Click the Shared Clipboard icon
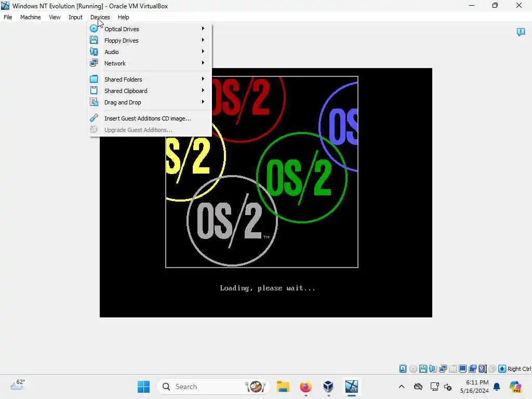The height and width of the screenshot is (399, 532). click(x=94, y=90)
